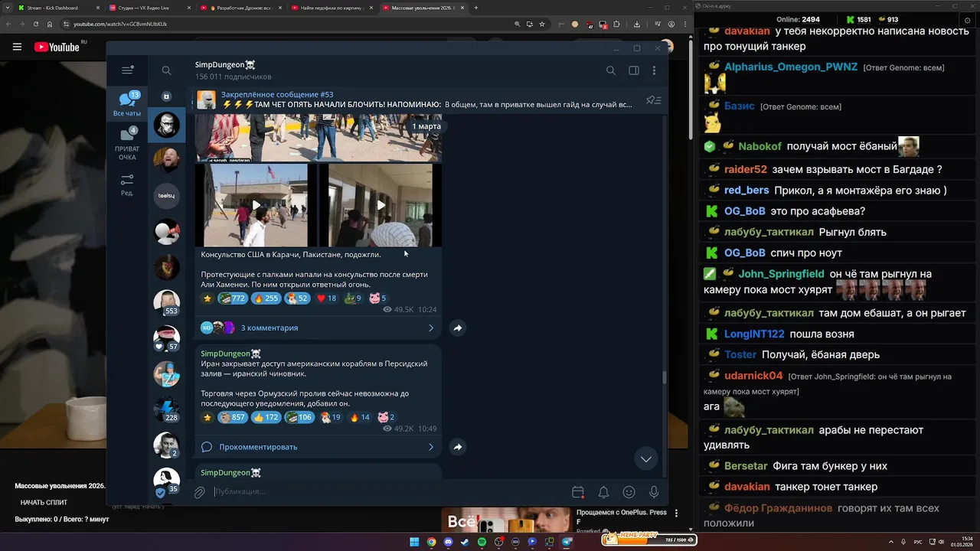Open chat with 228 unread badge
Viewport: 980px width, 551px height.
[x=166, y=410]
